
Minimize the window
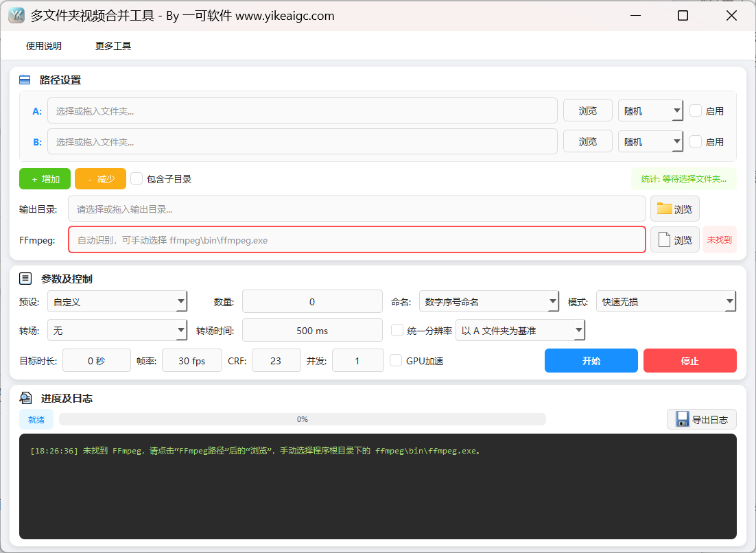[x=635, y=15]
